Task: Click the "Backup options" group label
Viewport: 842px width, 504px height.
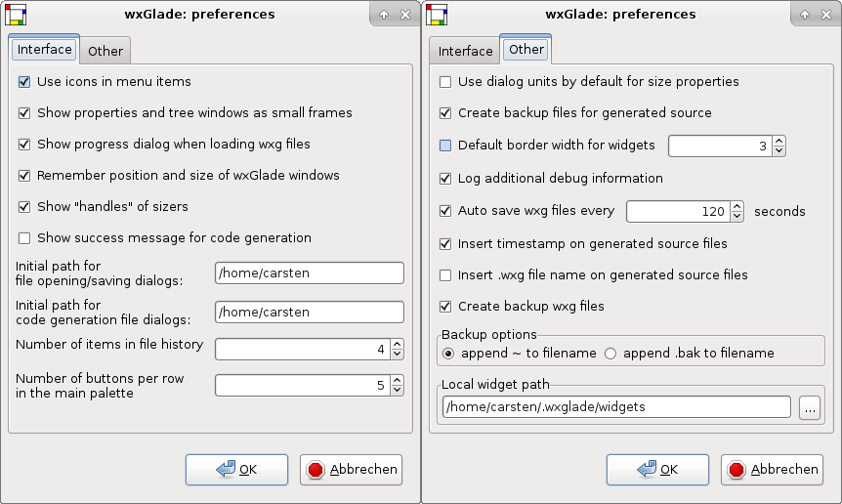Action: pyautogui.click(x=489, y=334)
